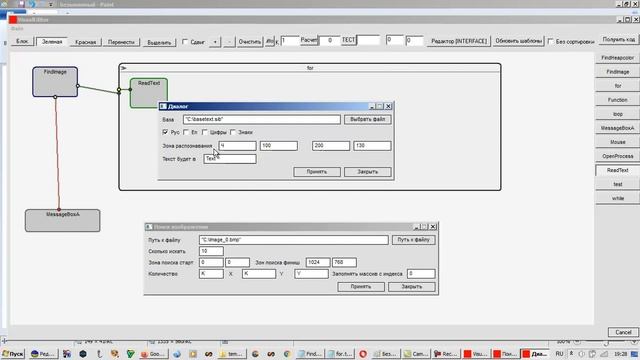Toggle the Без сортировки checkbox

pyautogui.click(x=551, y=41)
